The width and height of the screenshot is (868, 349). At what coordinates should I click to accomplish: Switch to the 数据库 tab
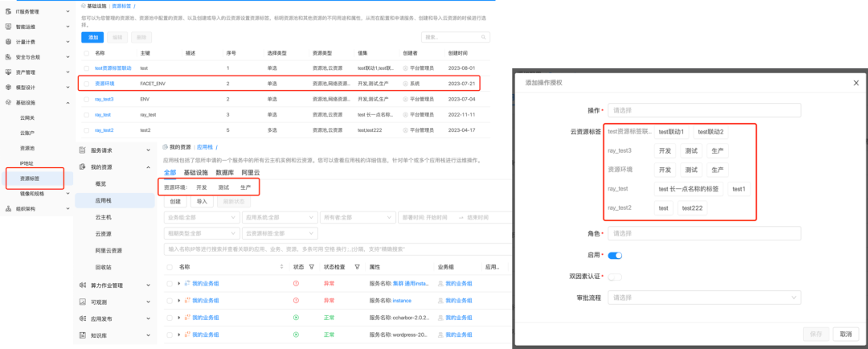pos(225,172)
